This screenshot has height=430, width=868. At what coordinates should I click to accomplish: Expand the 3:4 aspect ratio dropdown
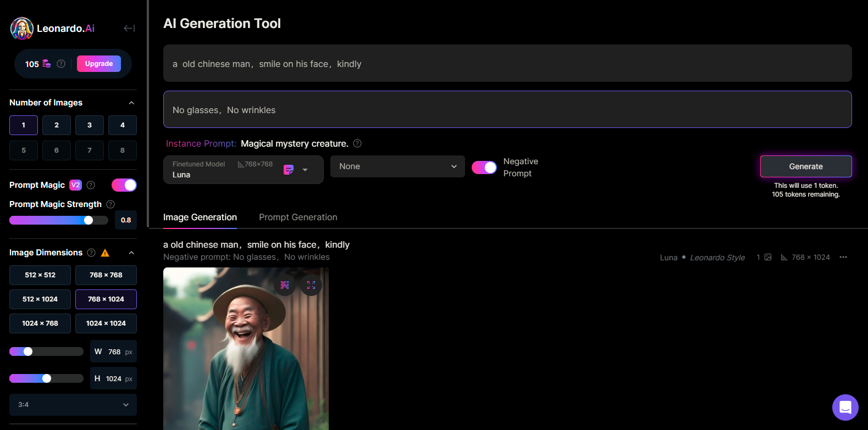pyautogui.click(x=73, y=405)
